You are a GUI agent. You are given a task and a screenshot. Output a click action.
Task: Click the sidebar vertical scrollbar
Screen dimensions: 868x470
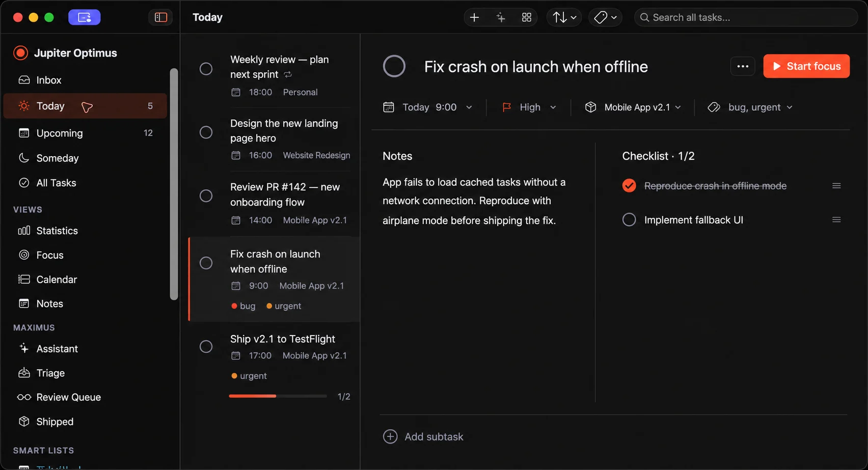(174, 184)
